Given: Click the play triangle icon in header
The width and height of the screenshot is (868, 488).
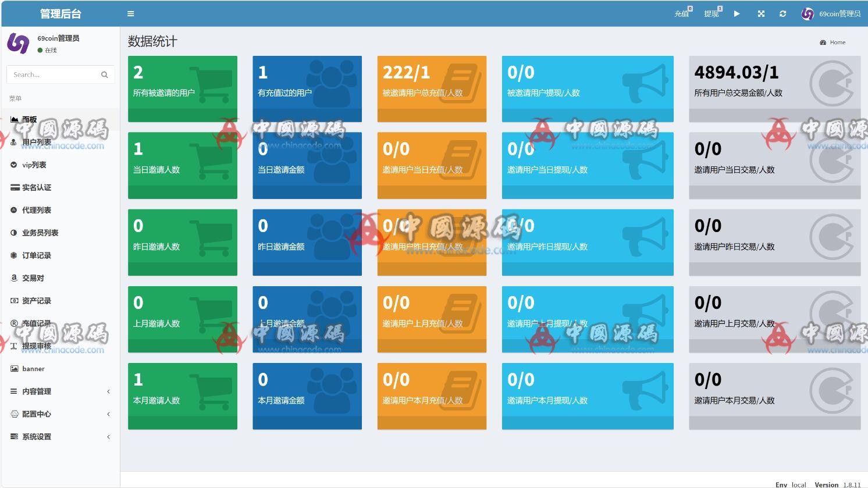Looking at the screenshot, I should pos(737,13).
